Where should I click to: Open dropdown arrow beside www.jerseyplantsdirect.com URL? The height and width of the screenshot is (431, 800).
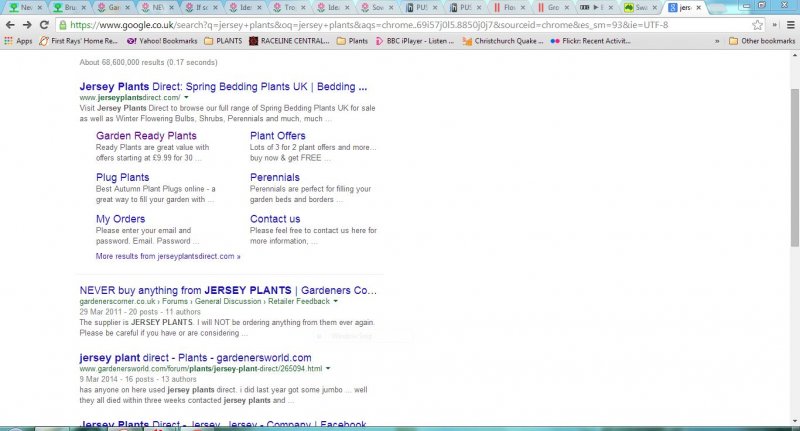(187, 98)
